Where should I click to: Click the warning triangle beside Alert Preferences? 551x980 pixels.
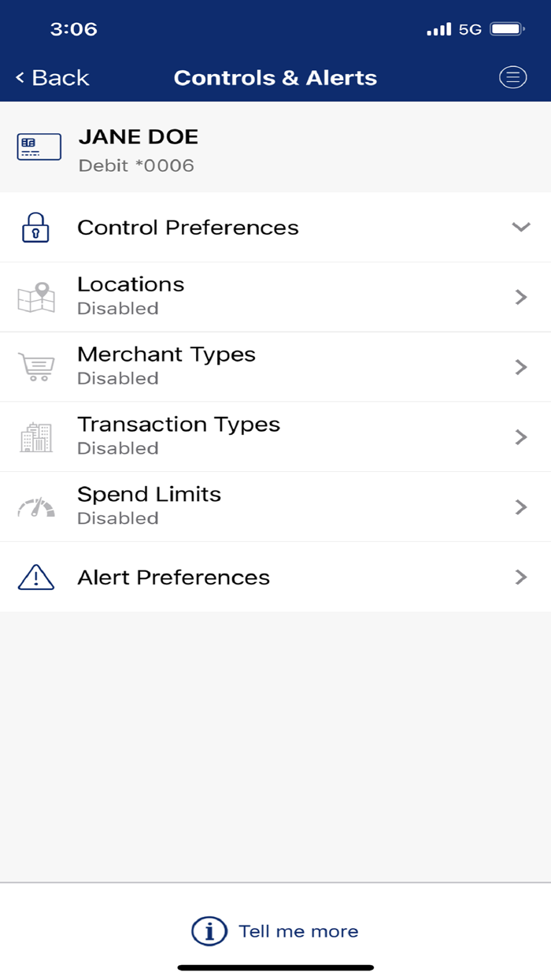tap(35, 577)
